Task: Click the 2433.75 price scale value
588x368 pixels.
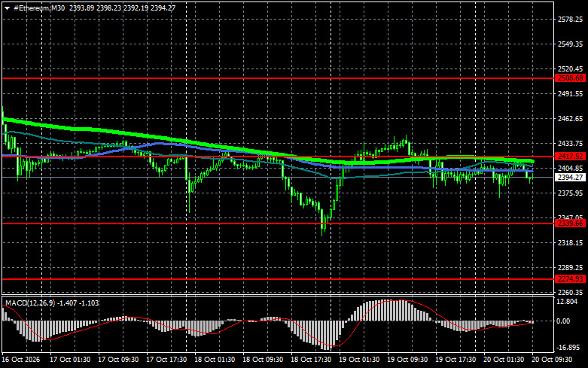Action: coord(571,144)
